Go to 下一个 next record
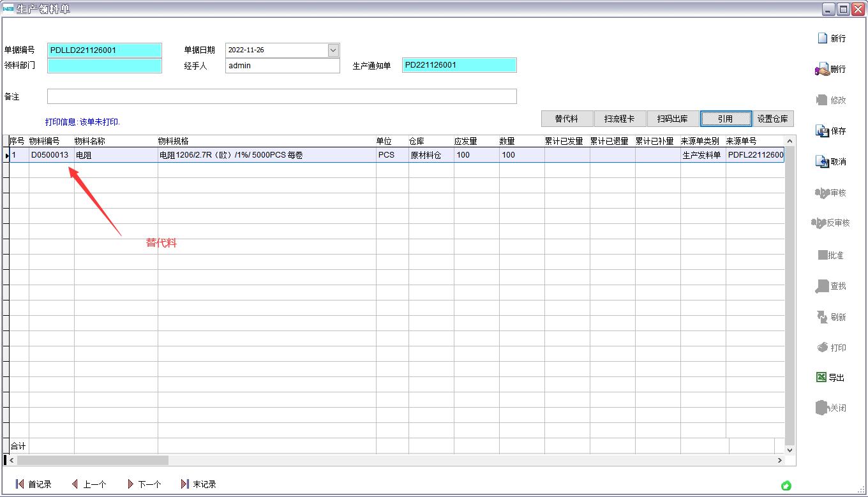 [130, 484]
